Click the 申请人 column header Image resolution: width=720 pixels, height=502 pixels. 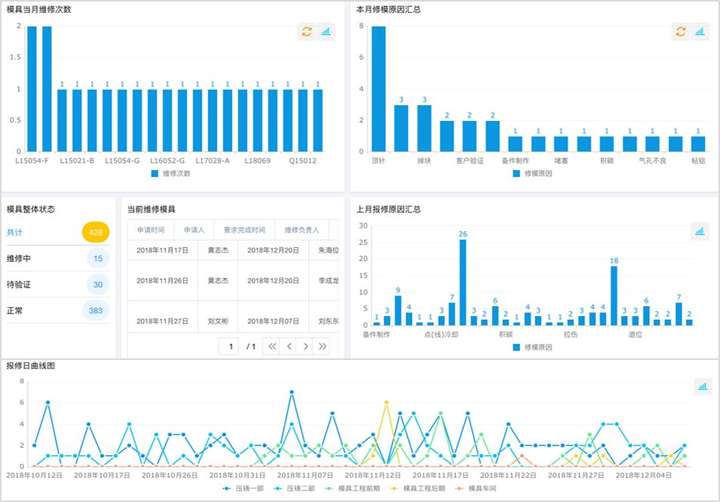194,230
